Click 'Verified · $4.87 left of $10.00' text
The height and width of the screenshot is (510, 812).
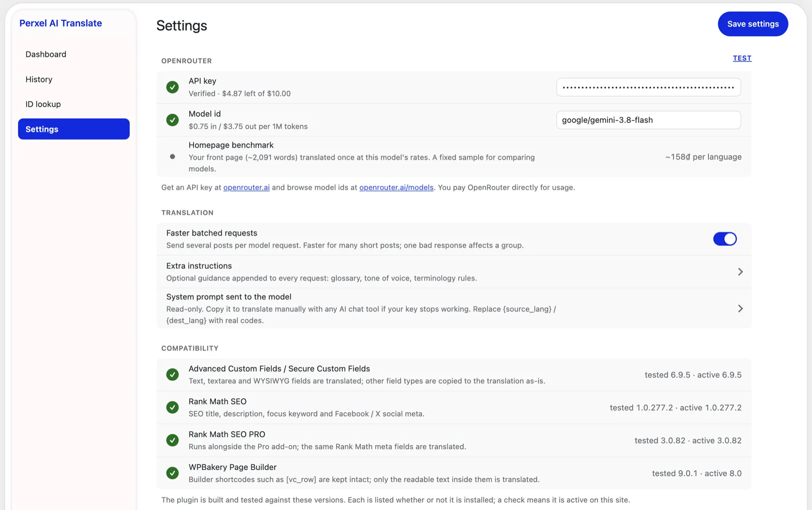240,94
